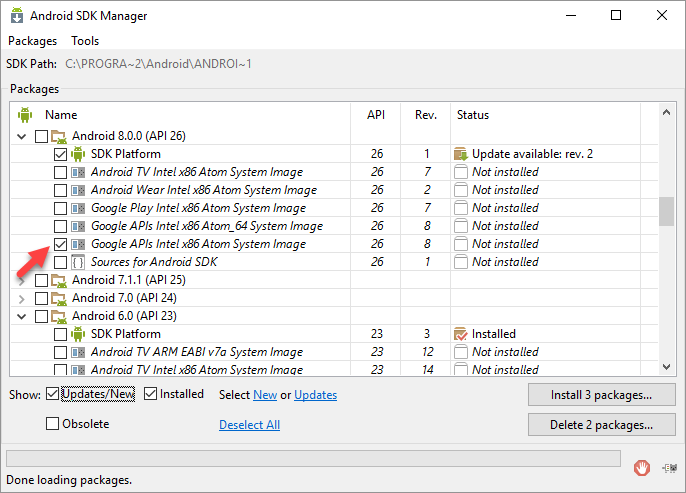Open the Packages menu

32,41
